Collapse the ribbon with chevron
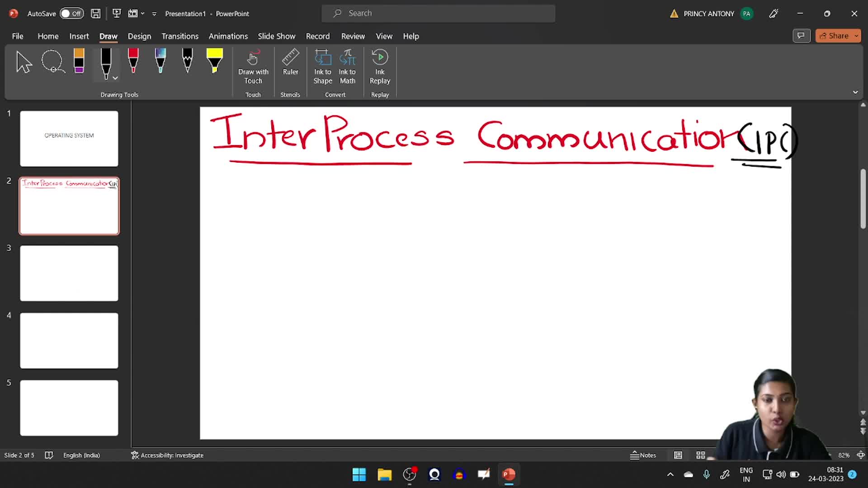 [855, 92]
